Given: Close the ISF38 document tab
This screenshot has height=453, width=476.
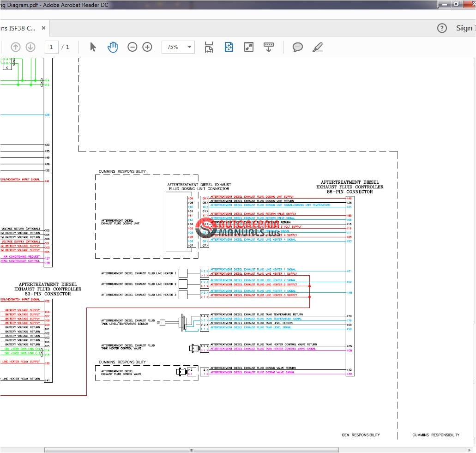Looking at the screenshot, I should tap(44, 28).
